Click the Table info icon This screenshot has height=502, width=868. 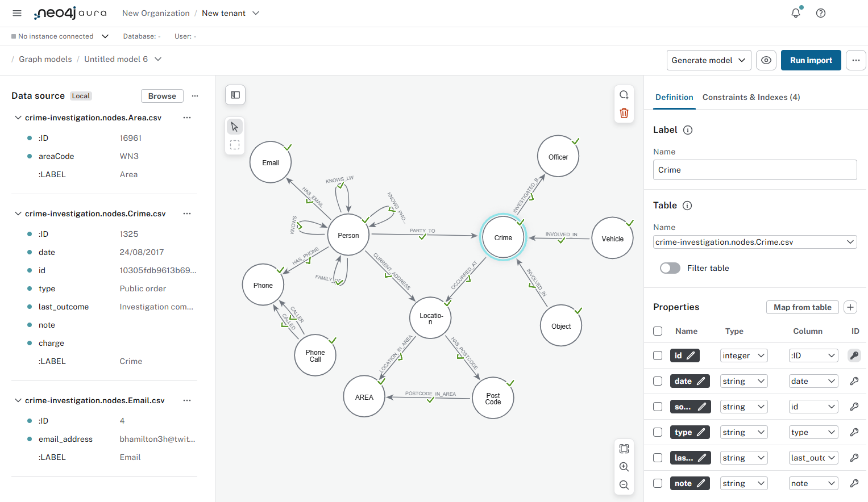(x=687, y=206)
